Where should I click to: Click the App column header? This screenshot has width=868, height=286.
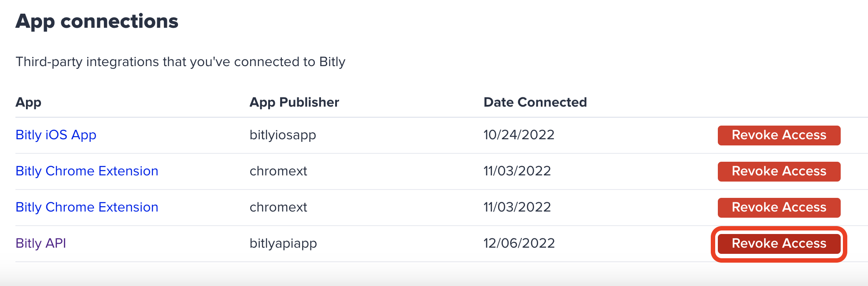[x=29, y=102]
